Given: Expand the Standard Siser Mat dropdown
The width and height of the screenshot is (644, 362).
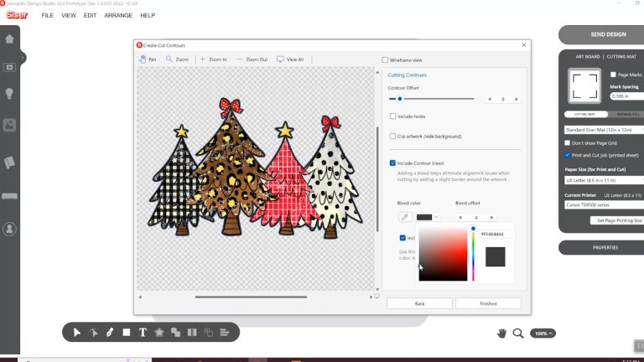Looking at the screenshot, I should click(602, 130).
